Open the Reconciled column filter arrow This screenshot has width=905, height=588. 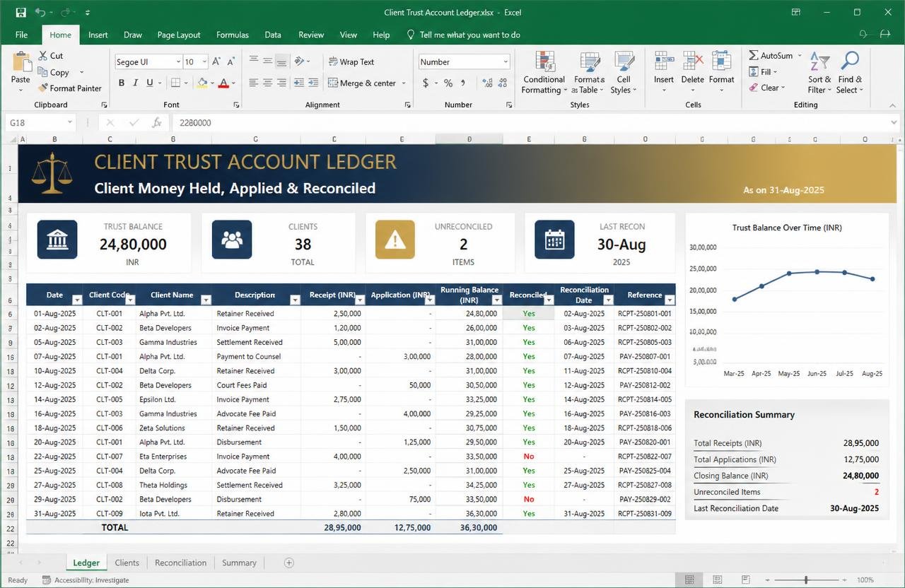click(548, 300)
